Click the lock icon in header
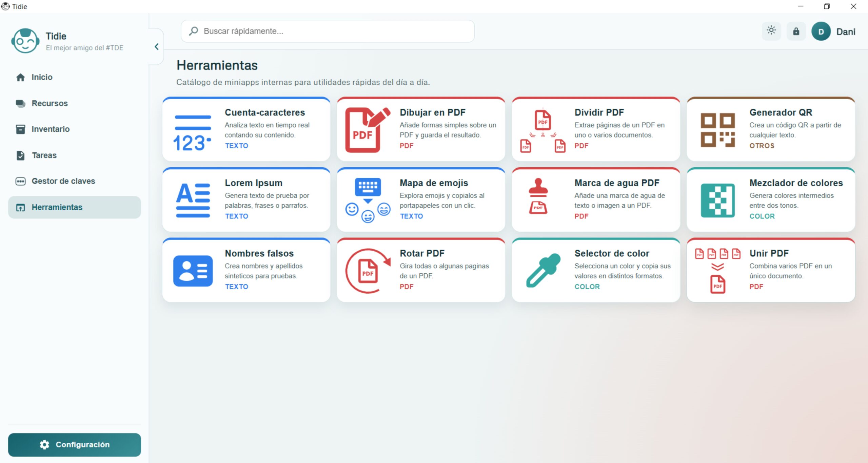The height and width of the screenshot is (463, 868). pos(796,31)
